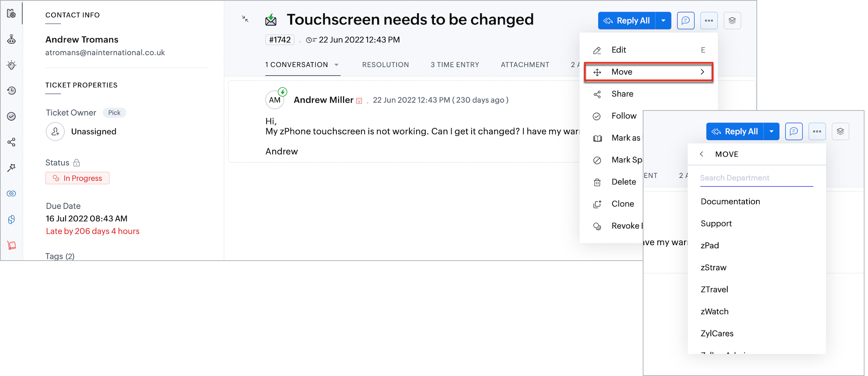Open the 3 Time Entry tab
The image size is (868, 376).
pos(455,65)
